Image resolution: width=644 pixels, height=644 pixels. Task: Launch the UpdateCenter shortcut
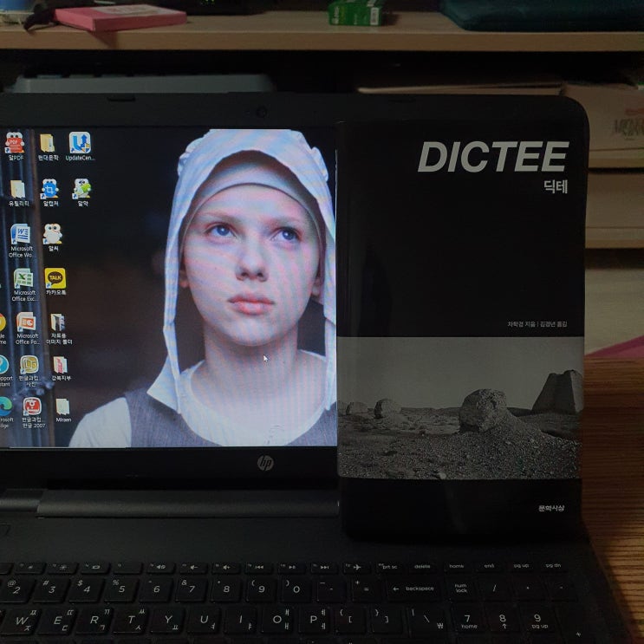click(x=80, y=146)
